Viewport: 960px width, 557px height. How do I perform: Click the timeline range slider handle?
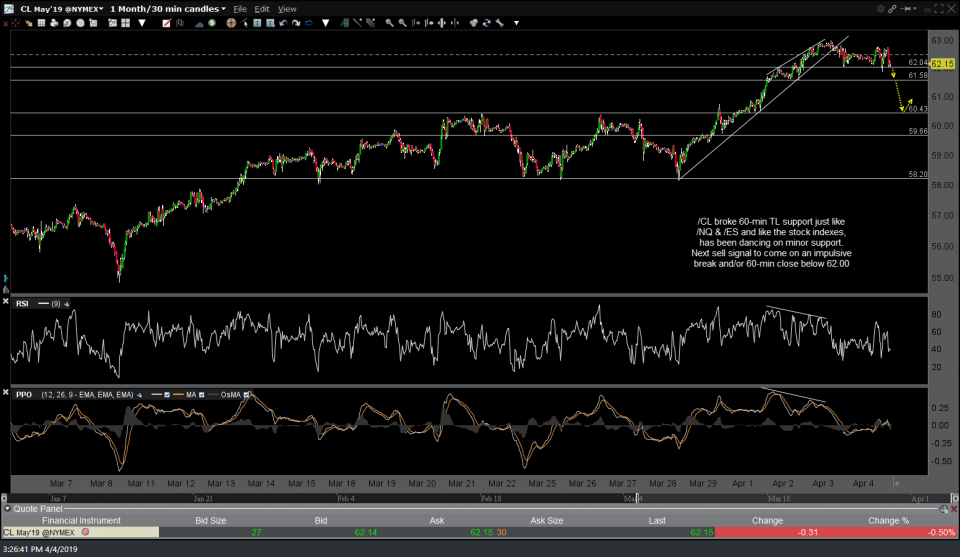click(637, 498)
